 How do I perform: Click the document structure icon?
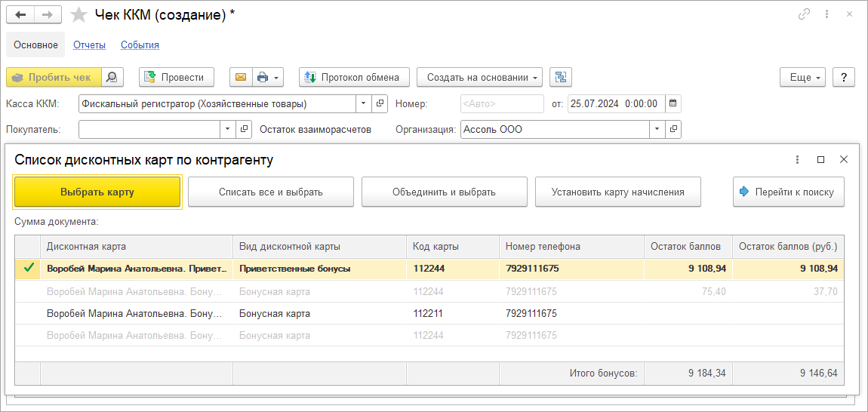coord(561,77)
